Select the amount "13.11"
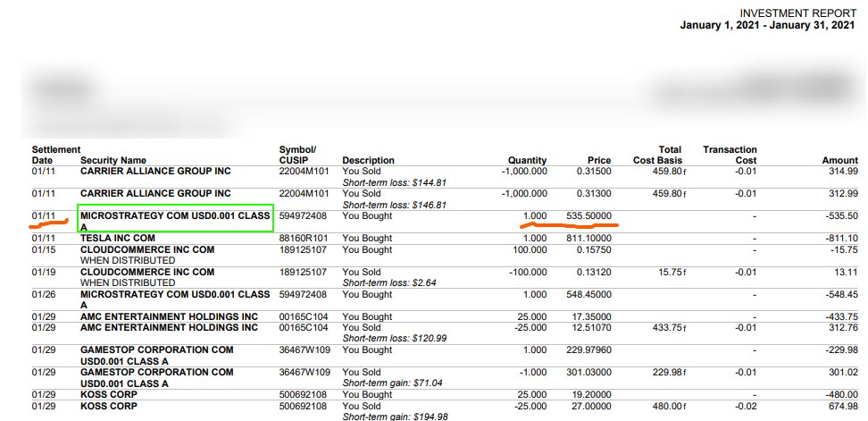 [847, 273]
